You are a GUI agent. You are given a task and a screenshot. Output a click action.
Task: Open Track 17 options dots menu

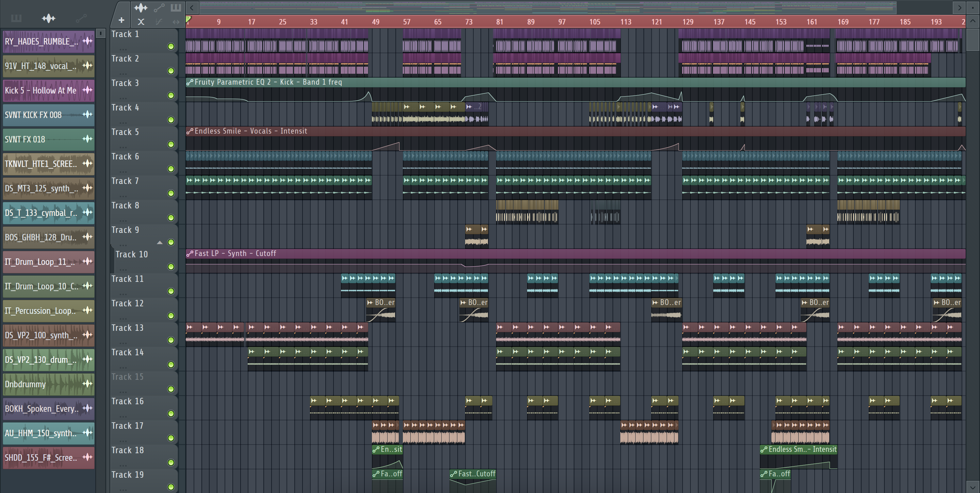click(122, 441)
